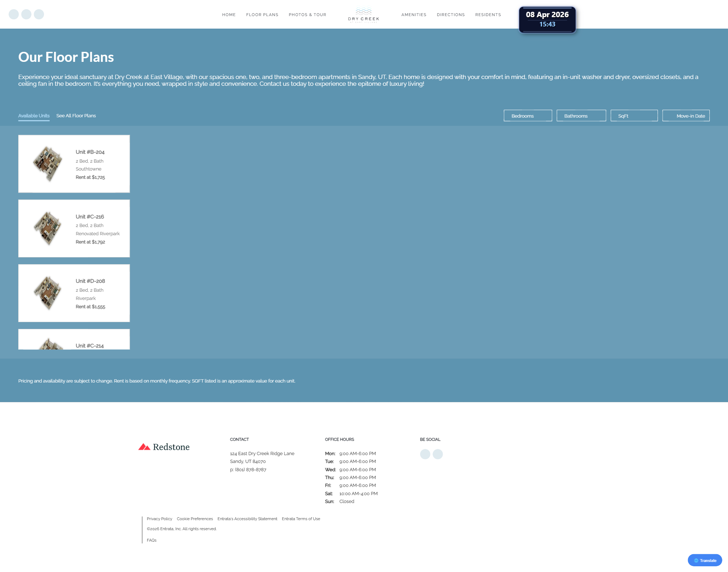Click the rightmost header circle icon

[39, 14]
